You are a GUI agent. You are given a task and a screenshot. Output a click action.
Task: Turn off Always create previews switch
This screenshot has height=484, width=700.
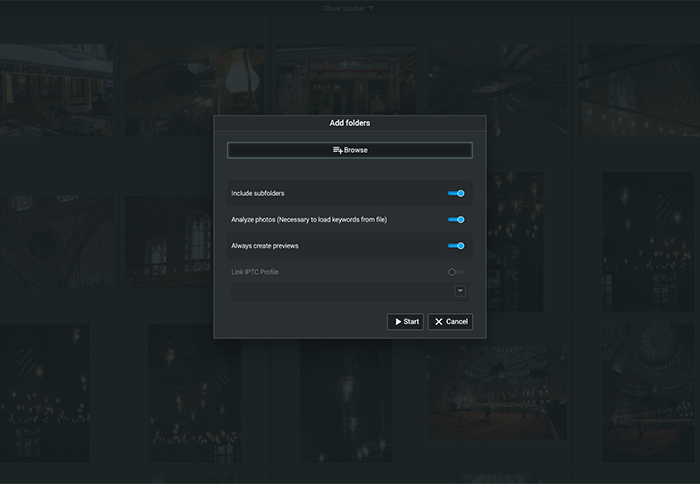[456, 246]
